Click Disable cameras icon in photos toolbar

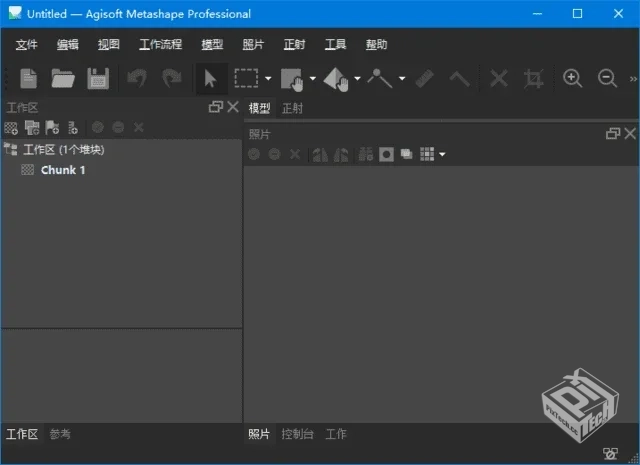(x=275, y=154)
